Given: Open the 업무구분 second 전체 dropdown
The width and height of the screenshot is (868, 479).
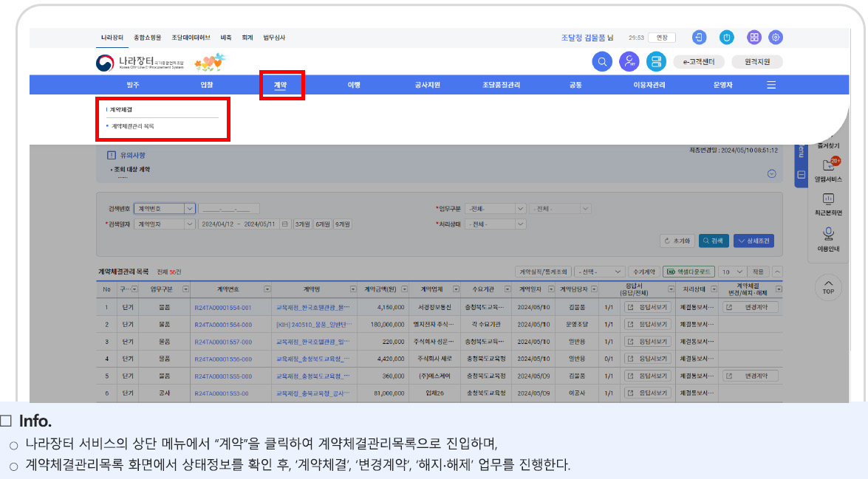Looking at the screenshot, I should click(x=560, y=209).
